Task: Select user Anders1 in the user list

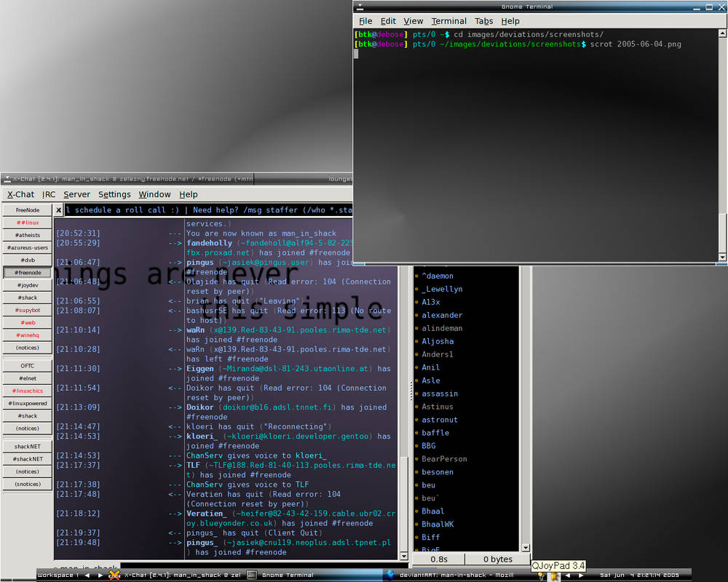Action: [437, 354]
